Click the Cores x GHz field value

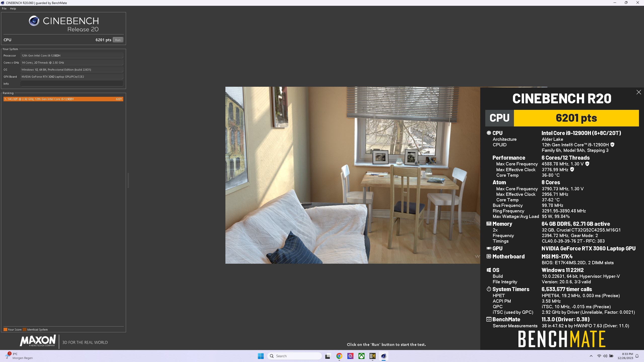[72, 63]
